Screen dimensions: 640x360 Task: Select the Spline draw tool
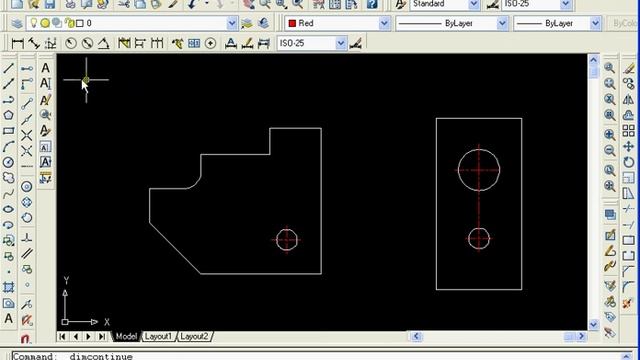click(x=9, y=193)
